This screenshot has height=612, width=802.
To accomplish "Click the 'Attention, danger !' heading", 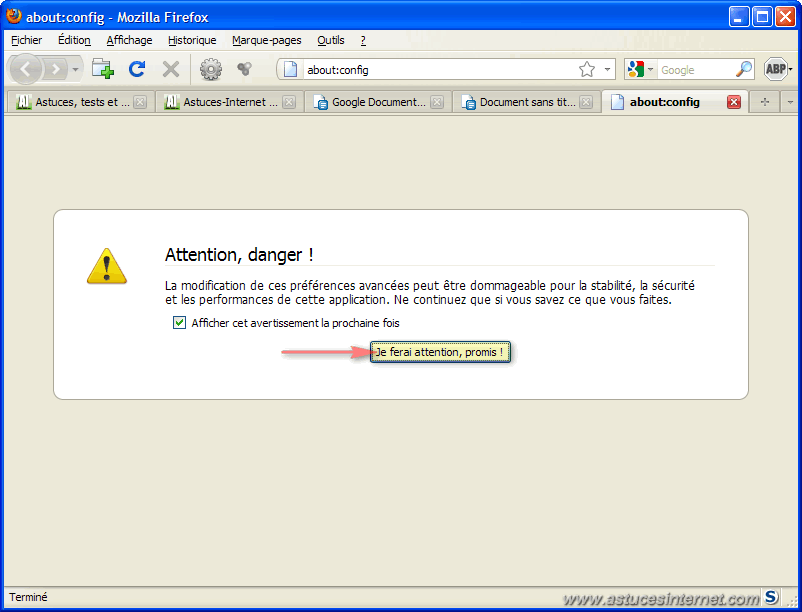I will (x=239, y=255).
